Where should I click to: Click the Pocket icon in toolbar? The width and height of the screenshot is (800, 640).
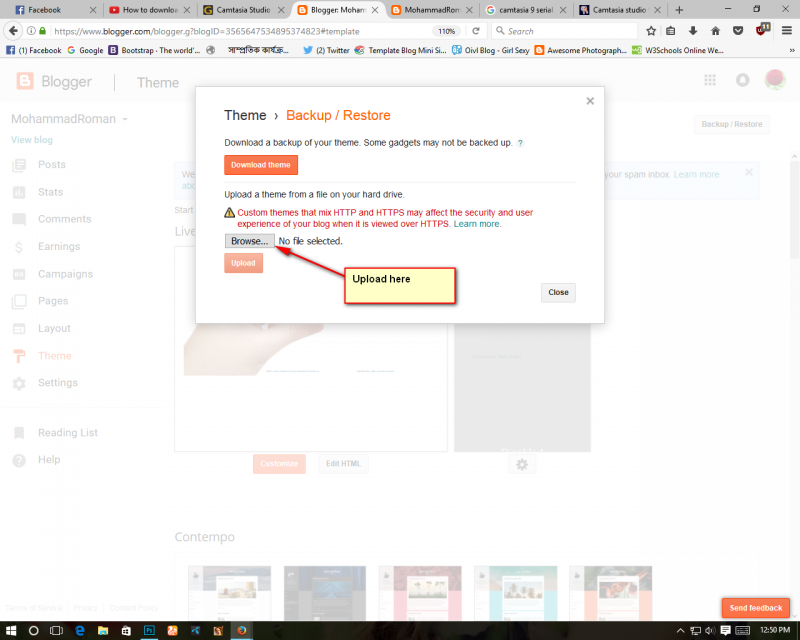(x=738, y=31)
